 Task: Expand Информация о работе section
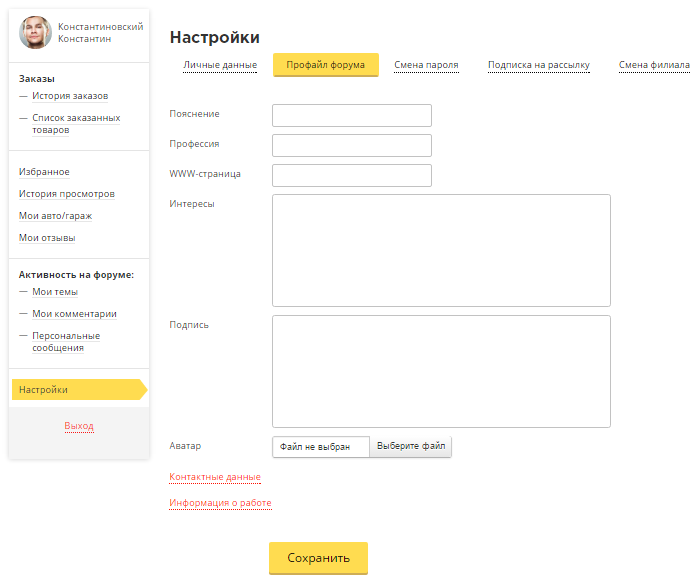(220, 503)
